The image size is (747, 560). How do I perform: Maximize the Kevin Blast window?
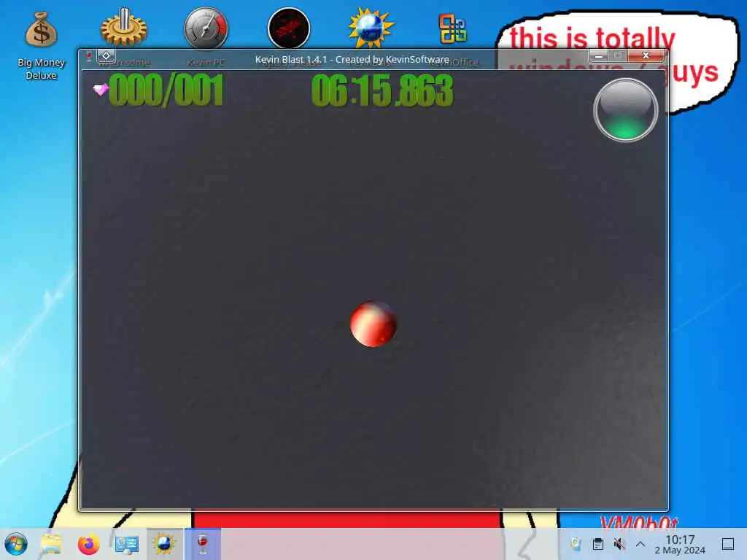pos(619,56)
